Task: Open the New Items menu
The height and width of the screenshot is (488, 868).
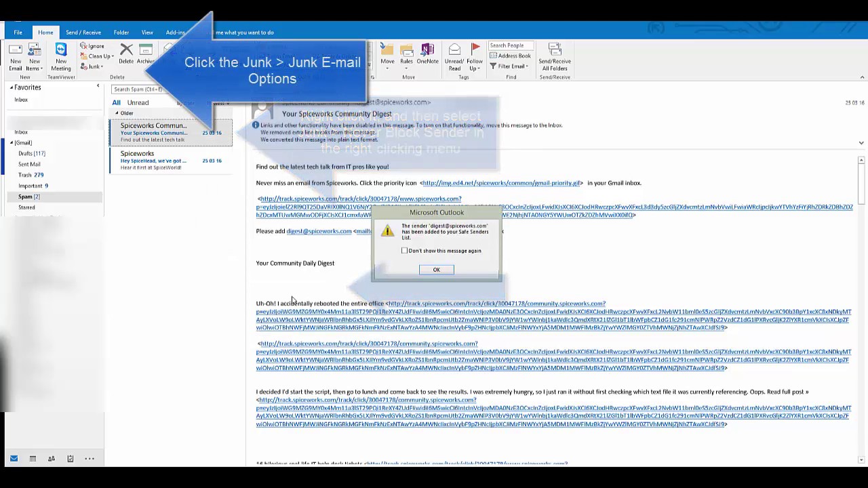Action: coord(34,56)
